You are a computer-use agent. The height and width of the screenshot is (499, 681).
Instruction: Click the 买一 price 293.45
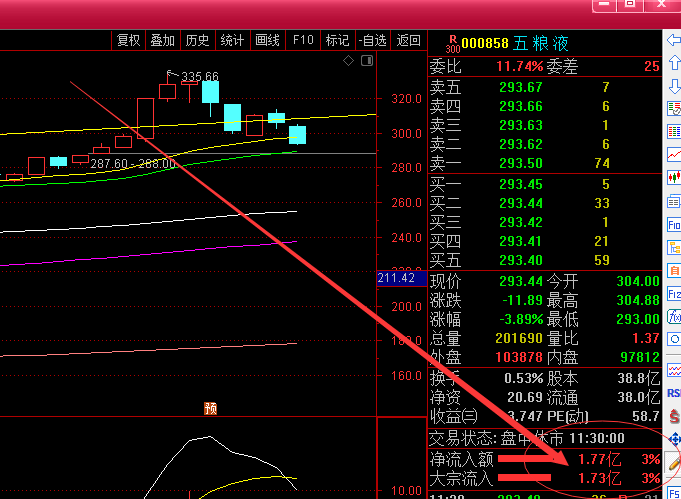[521, 185]
